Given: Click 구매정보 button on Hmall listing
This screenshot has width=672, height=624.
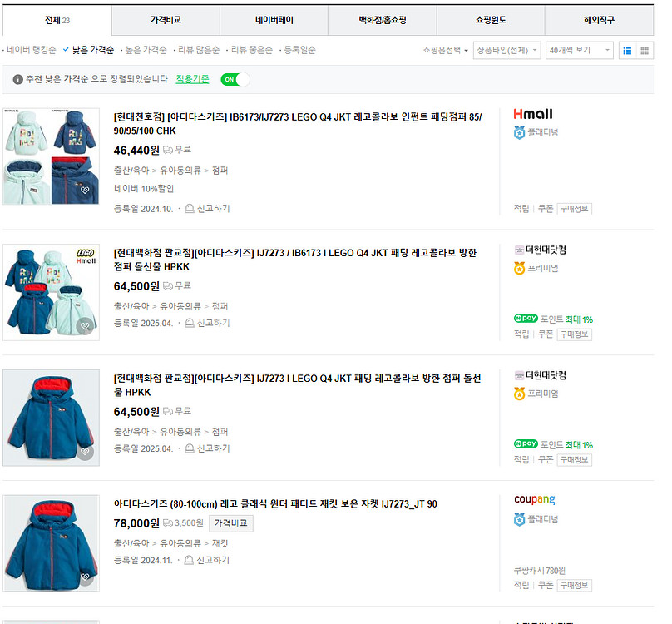Looking at the screenshot, I should pos(575,209).
